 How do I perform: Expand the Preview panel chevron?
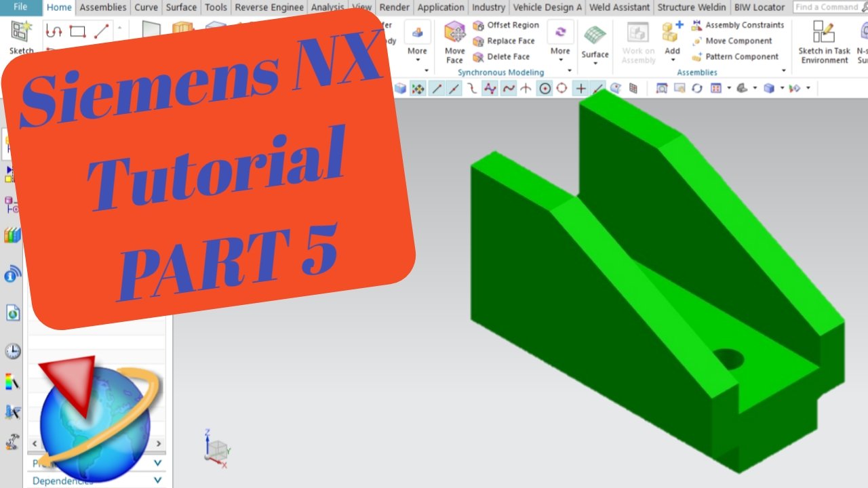point(157,463)
